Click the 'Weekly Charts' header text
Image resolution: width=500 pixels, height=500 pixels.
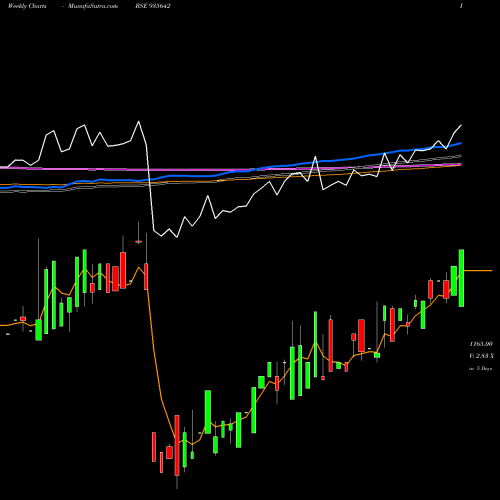[x=27, y=6]
